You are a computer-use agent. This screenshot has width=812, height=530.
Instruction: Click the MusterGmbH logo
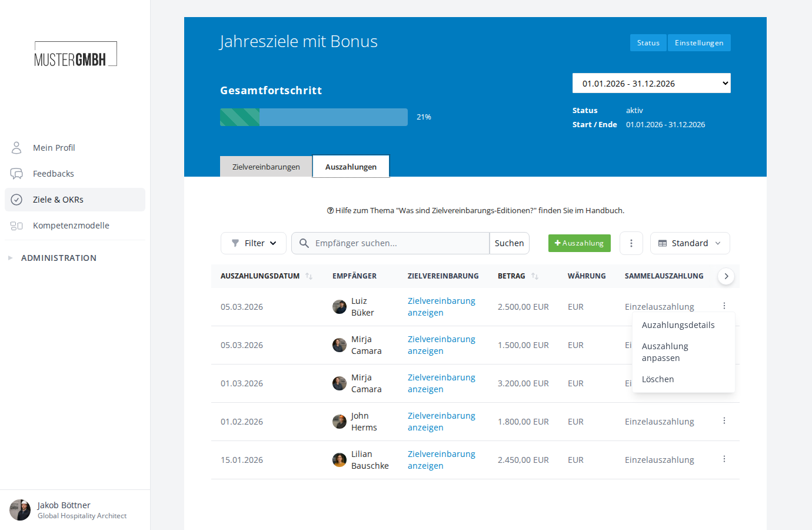click(75, 54)
